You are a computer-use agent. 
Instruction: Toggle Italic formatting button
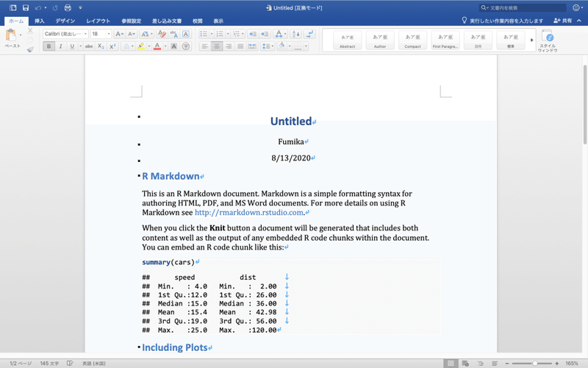[60, 46]
